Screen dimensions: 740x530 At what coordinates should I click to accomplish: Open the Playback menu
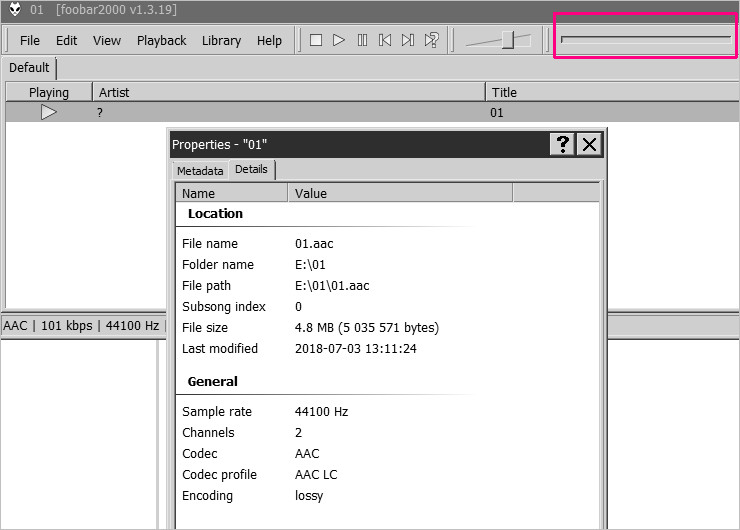(x=161, y=41)
